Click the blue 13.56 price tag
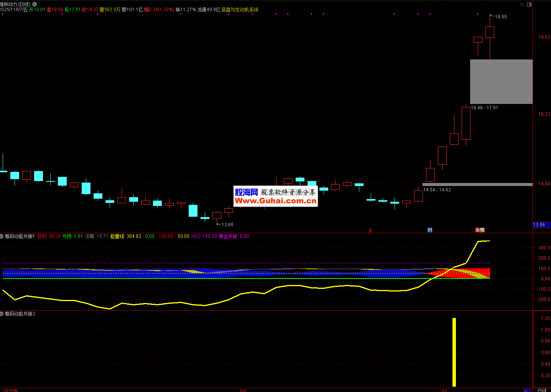 tap(539, 225)
